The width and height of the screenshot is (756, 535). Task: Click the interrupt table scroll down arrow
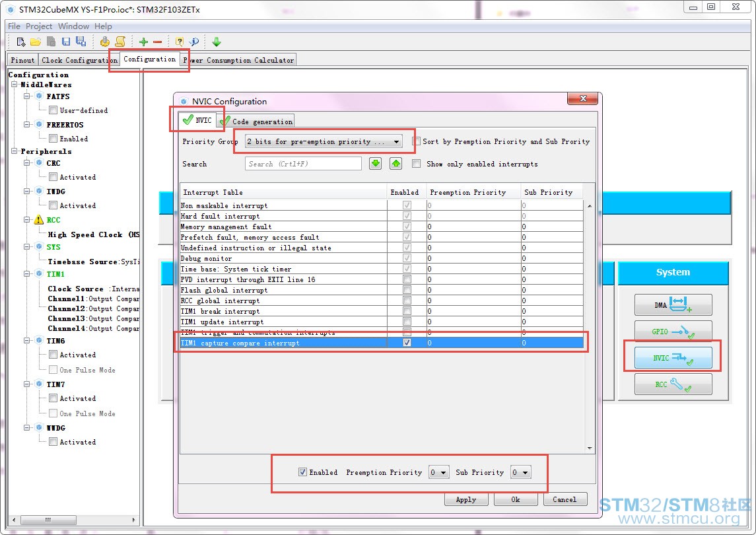590,448
